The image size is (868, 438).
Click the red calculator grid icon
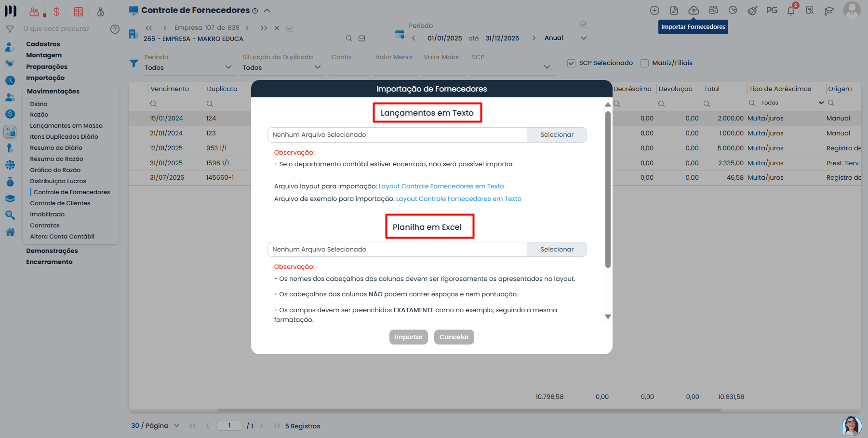point(79,12)
